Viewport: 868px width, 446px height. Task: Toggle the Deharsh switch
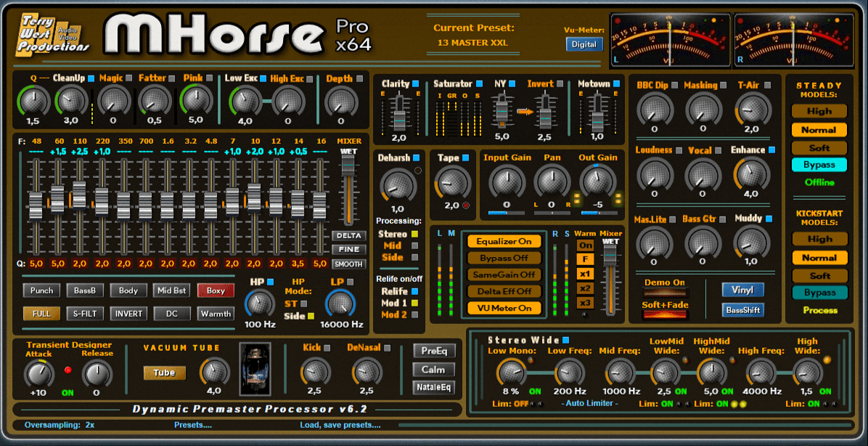coord(416,158)
